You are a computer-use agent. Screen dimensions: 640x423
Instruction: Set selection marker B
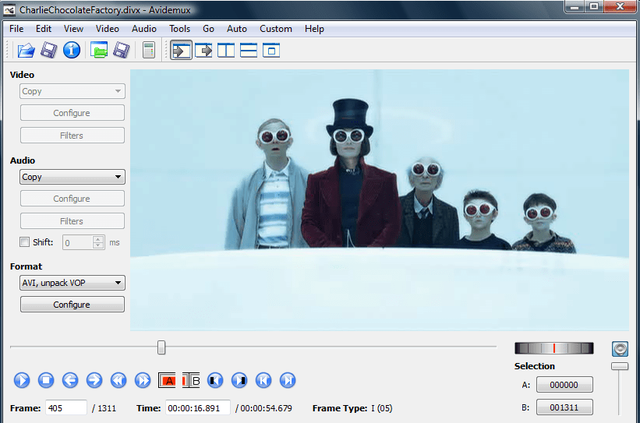pos(191,380)
